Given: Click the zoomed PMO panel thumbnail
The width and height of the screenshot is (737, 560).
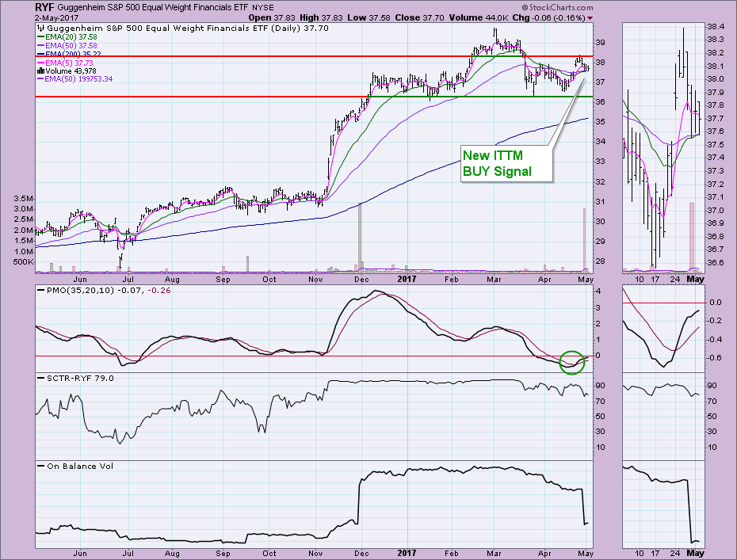Looking at the screenshot, I should pyautogui.click(x=663, y=329).
